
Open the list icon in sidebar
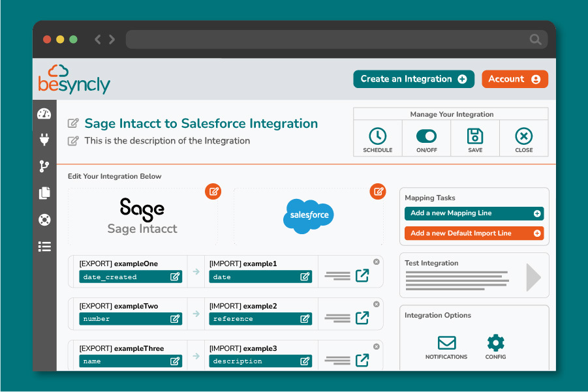click(44, 246)
